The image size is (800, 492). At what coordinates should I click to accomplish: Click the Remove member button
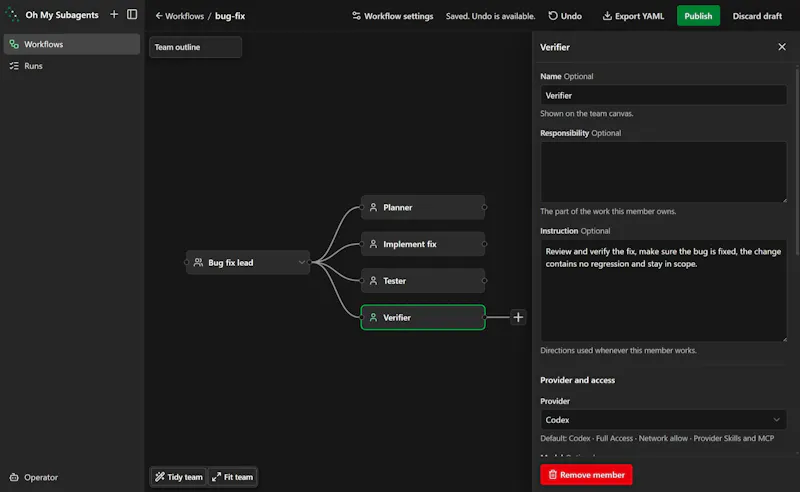[x=586, y=475]
